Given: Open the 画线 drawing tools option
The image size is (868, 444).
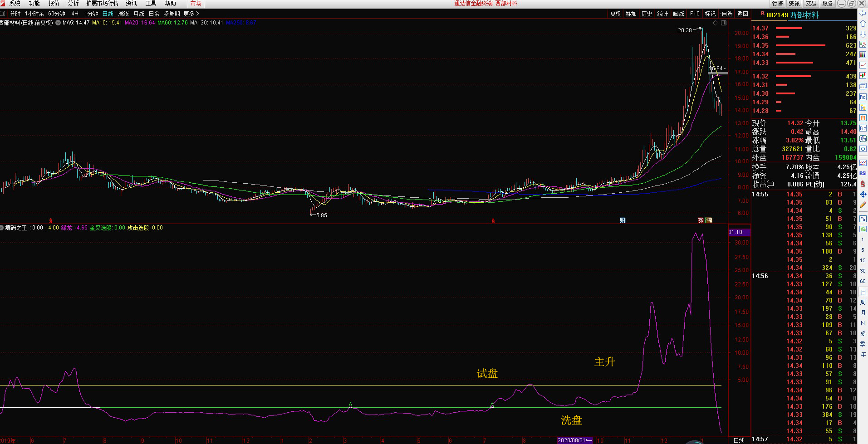Looking at the screenshot, I should (x=678, y=14).
